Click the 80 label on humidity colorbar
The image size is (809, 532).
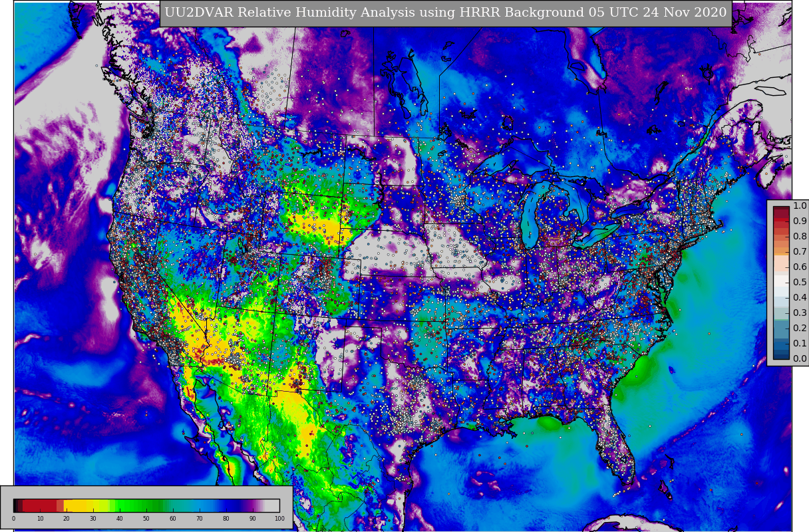(x=226, y=519)
